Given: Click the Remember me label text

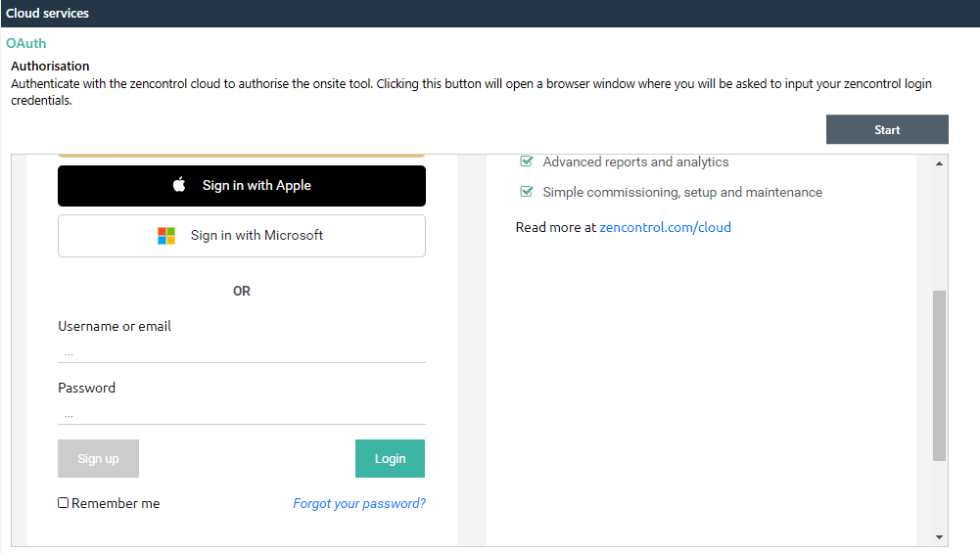Looking at the screenshot, I should [x=116, y=503].
